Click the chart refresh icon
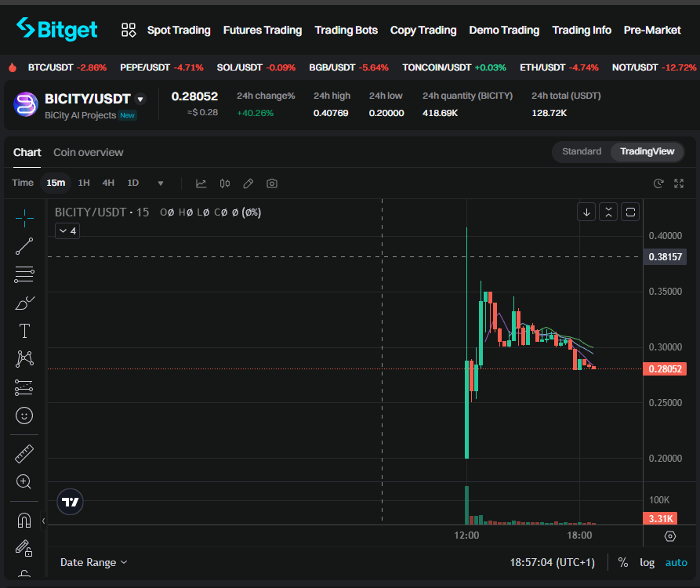 [658, 183]
